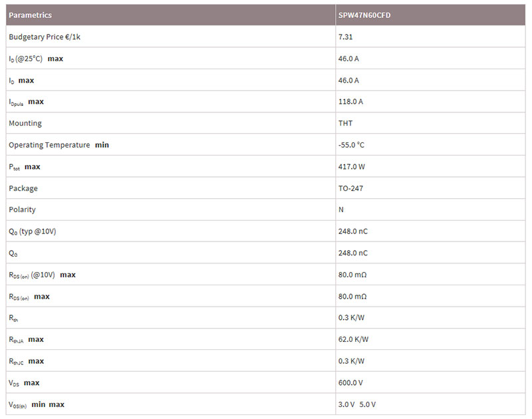Image resolution: width=532 pixels, height=419 pixels.
Task: Select the VGS(th) min max row label
Action: (37, 405)
